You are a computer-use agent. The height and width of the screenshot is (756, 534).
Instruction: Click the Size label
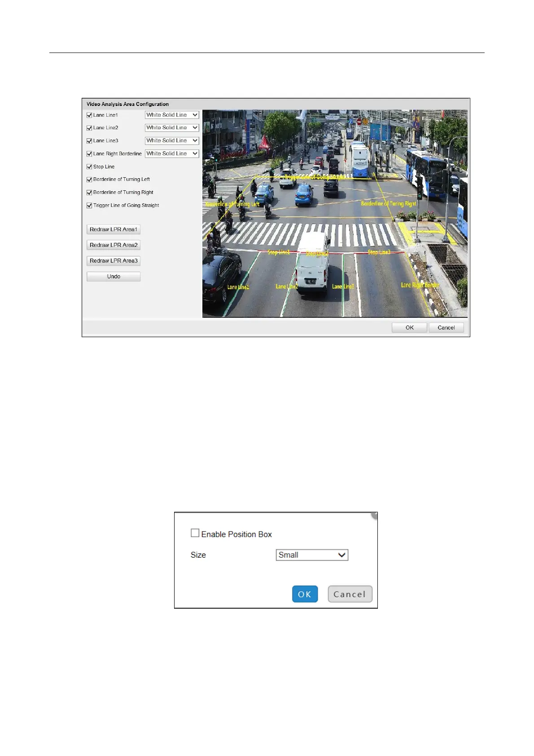pos(198,555)
